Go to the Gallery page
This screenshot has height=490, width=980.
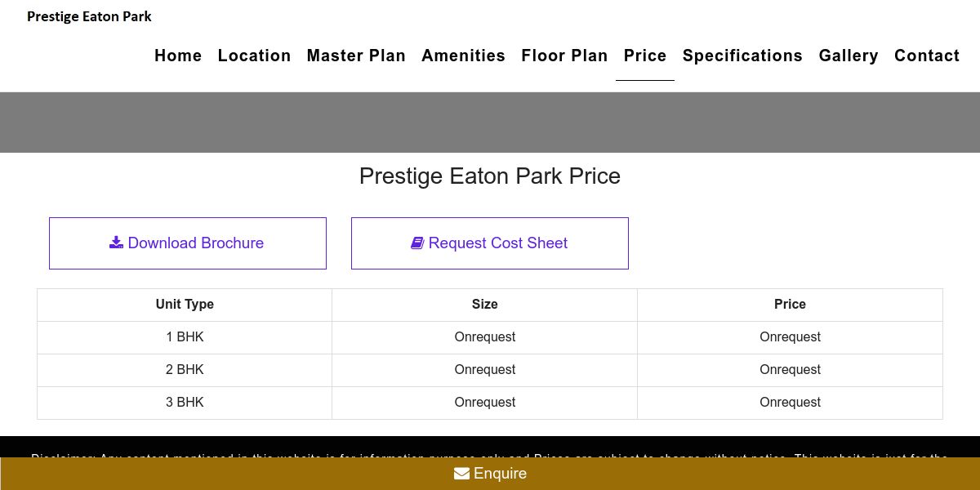pyautogui.click(x=849, y=56)
